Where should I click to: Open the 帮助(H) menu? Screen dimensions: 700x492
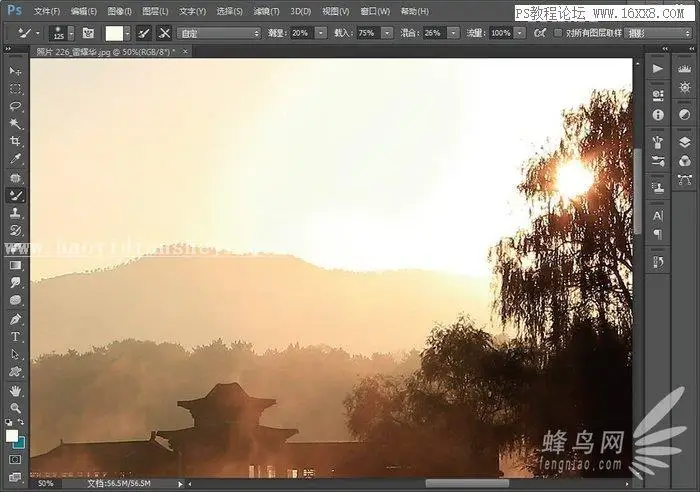click(x=414, y=11)
